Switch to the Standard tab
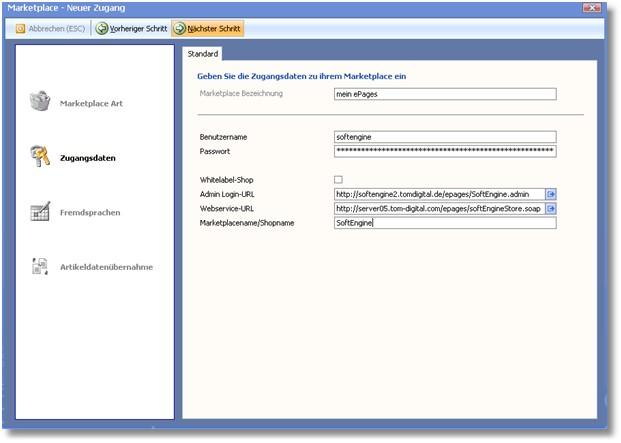This screenshot has height=443, width=621. (203, 53)
